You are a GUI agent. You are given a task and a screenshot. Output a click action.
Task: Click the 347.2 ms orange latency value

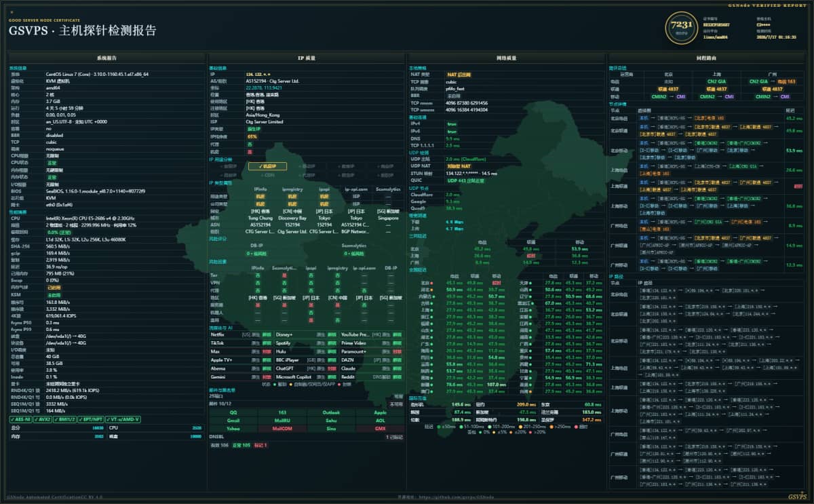pyautogui.click(x=592, y=420)
